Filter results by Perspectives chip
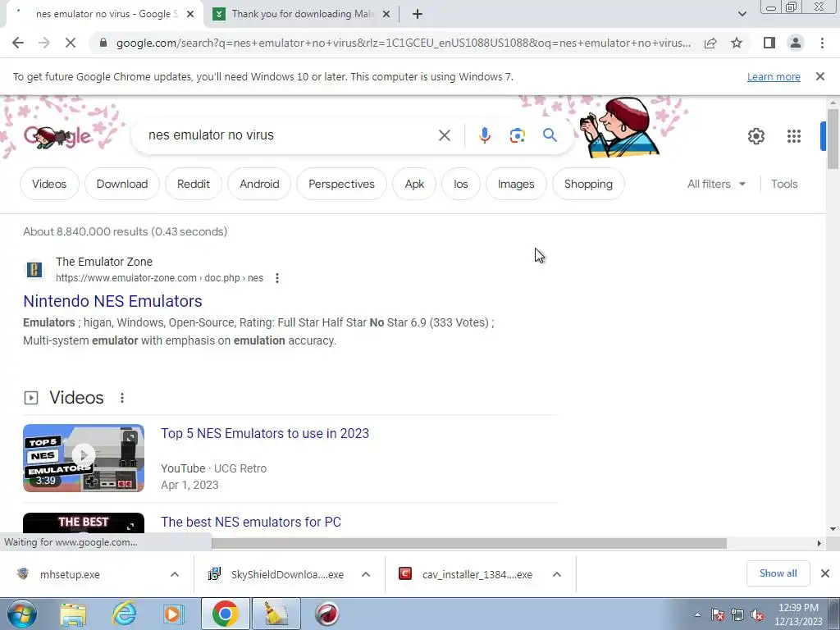The image size is (840, 630). 341,184
